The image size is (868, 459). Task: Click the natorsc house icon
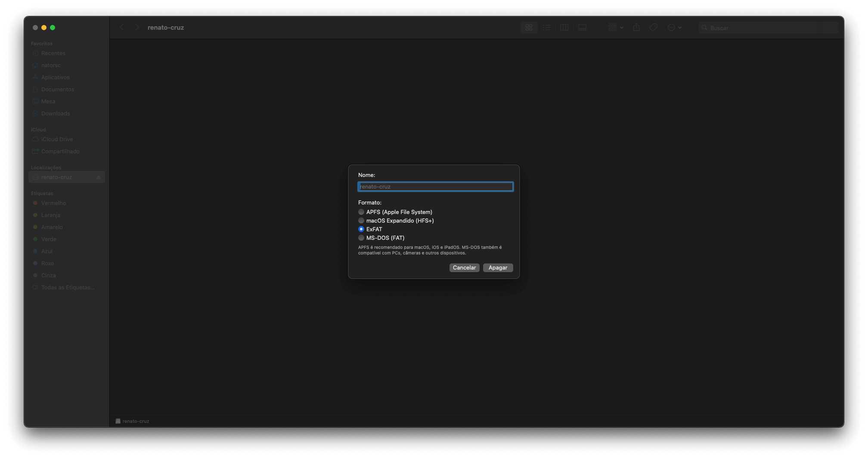[35, 65]
